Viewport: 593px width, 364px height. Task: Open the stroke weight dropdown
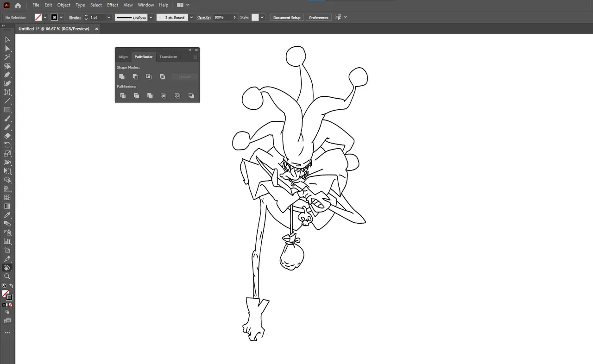coord(109,18)
